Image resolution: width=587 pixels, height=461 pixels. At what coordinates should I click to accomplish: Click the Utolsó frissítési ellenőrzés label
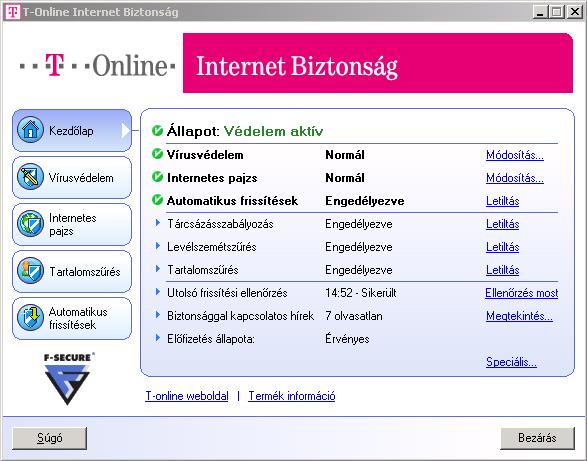point(227,293)
